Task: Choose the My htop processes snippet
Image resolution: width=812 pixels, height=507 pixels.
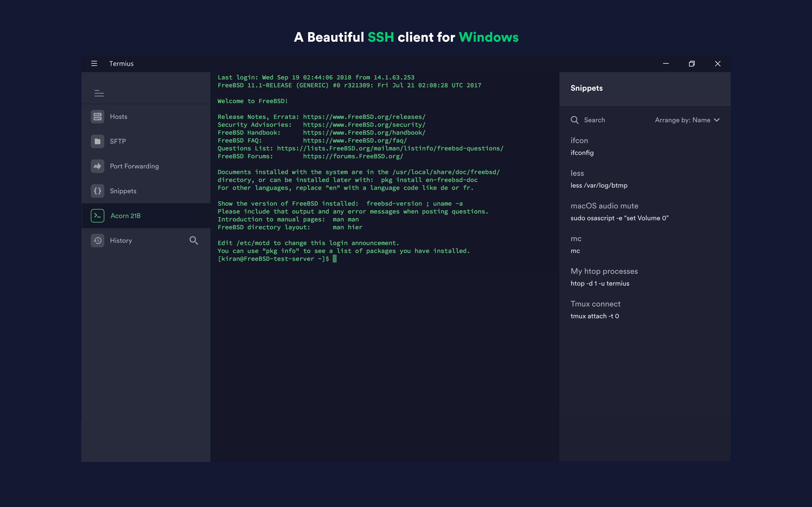Action: click(x=604, y=277)
